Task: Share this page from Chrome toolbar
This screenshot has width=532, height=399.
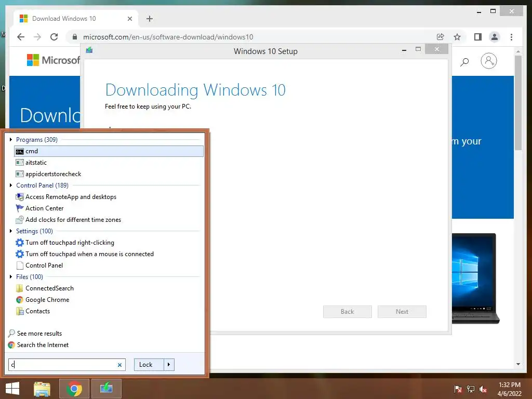Action: 441,37
